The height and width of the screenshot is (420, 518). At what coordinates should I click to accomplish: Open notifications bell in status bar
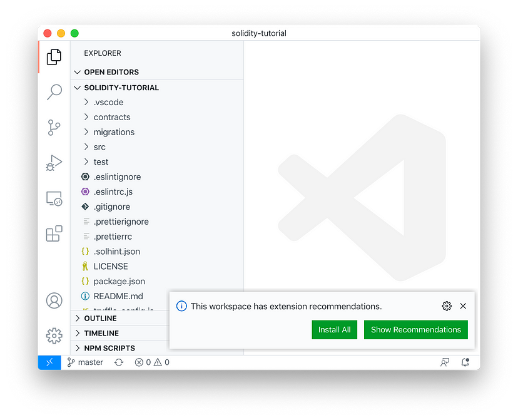point(465,362)
